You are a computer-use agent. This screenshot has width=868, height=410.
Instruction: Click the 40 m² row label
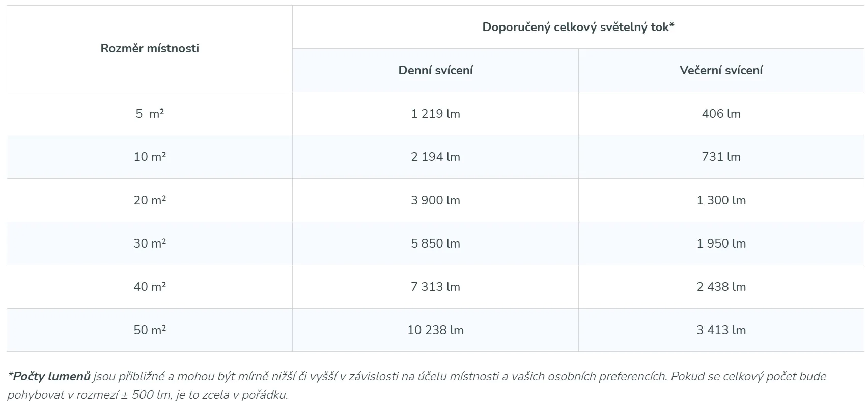150,287
